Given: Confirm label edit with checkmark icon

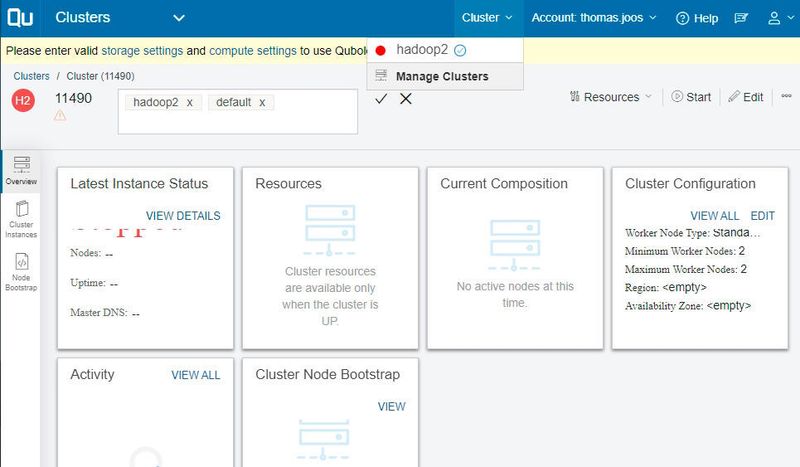Looking at the screenshot, I should coord(381,99).
